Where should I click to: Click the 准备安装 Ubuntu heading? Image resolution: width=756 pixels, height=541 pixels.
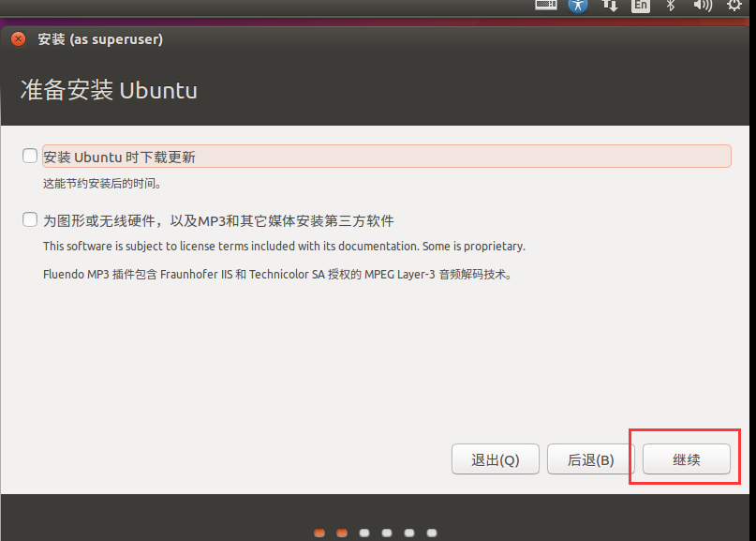109,90
